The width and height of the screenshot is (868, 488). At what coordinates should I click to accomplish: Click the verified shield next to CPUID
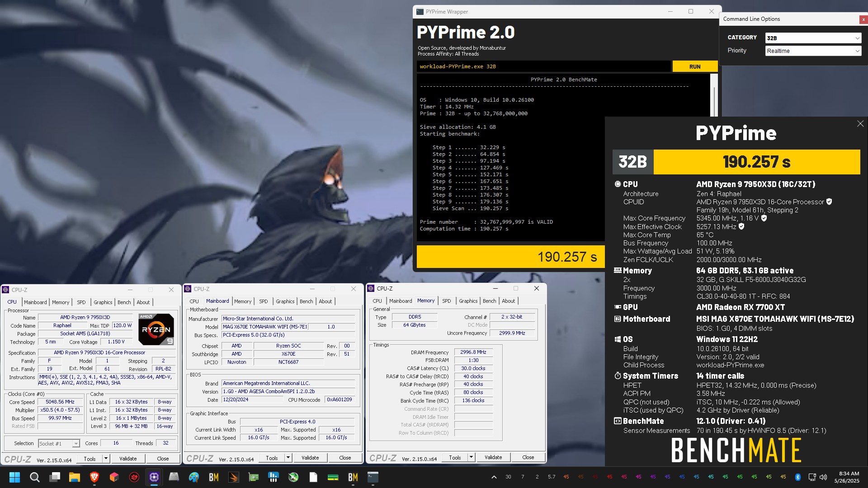coord(829,202)
